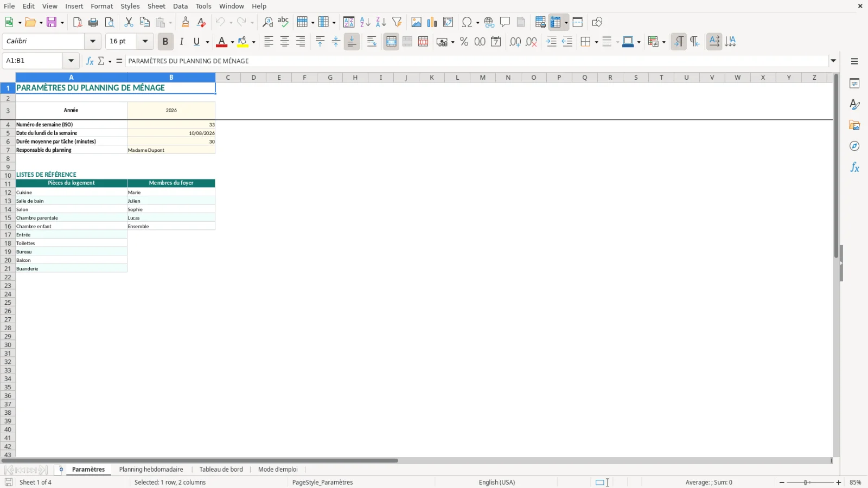Expand the Name Box dropdown
Viewport: 868px width, 488px height.
pyautogui.click(x=71, y=61)
